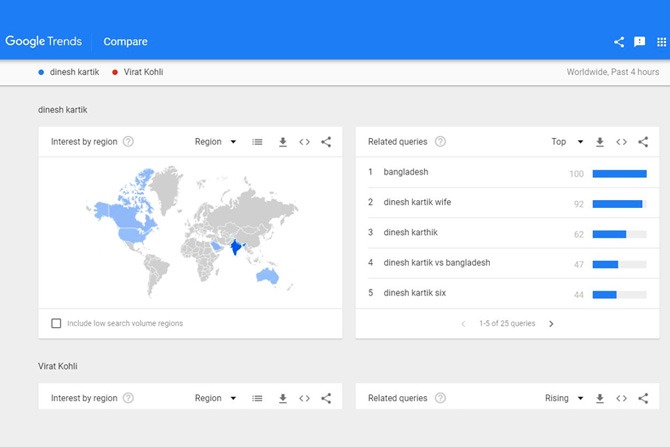
Task: Open the 'dinesh kartik six' query
Action: point(414,293)
